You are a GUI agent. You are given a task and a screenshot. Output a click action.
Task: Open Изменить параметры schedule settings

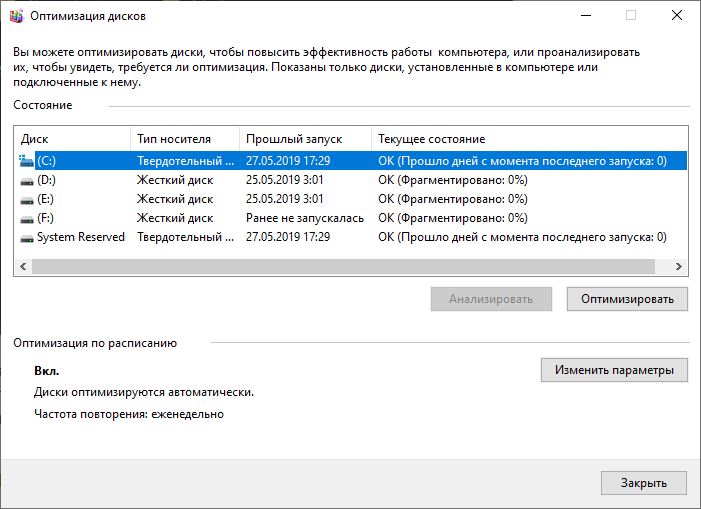click(x=614, y=370)
